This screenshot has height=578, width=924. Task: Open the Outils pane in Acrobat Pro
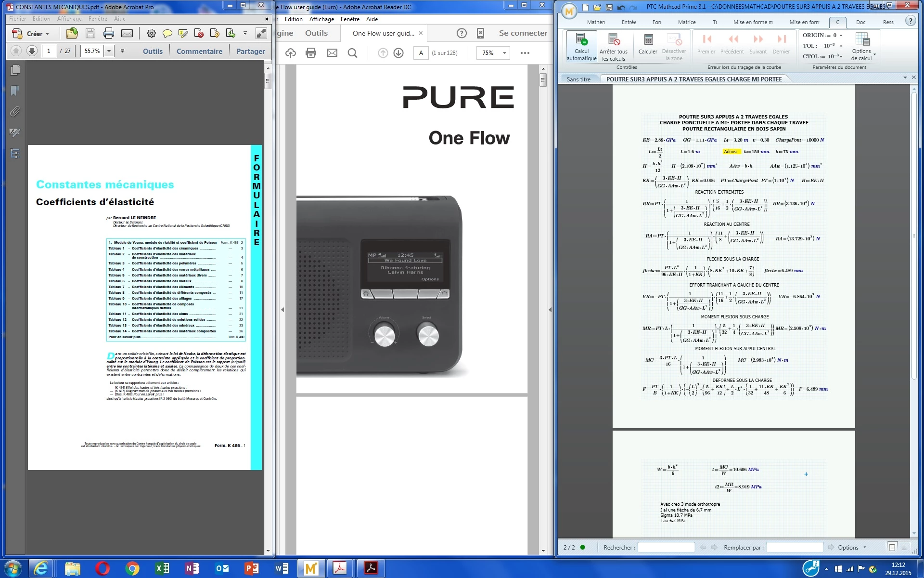[153, 52]
